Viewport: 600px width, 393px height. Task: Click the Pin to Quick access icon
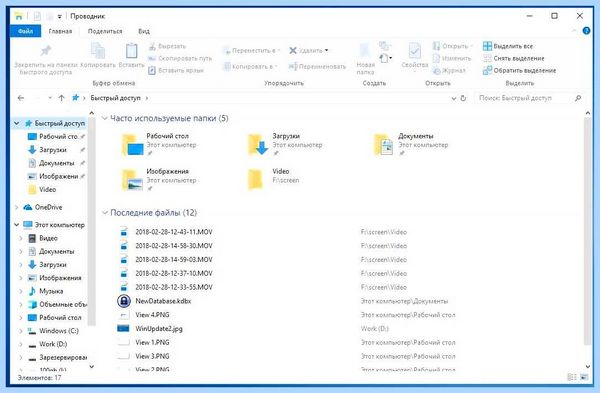[46, 51]
